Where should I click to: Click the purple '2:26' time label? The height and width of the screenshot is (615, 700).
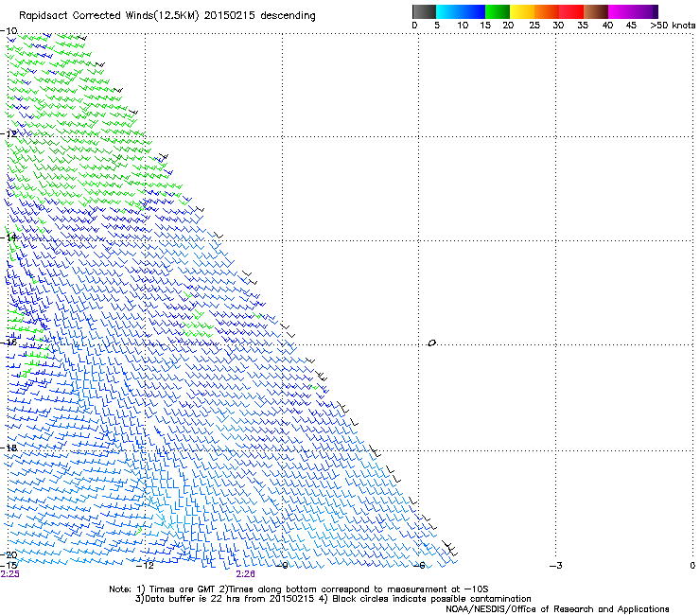[246, 574]
